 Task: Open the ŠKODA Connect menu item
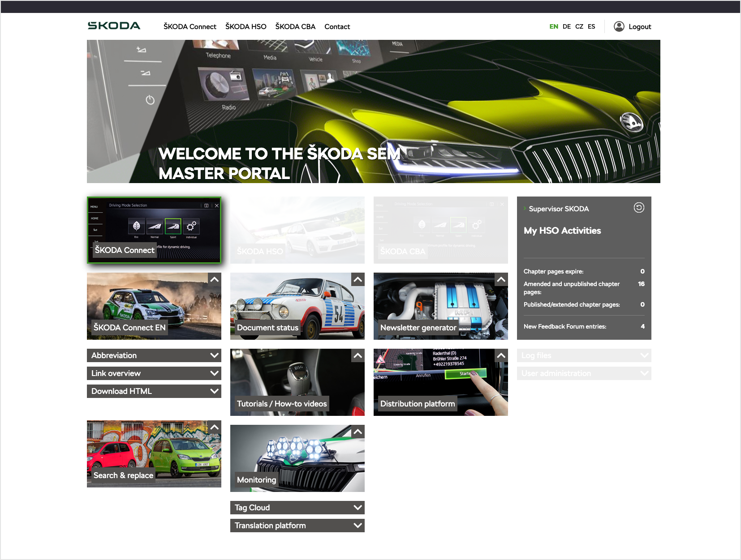190,27
